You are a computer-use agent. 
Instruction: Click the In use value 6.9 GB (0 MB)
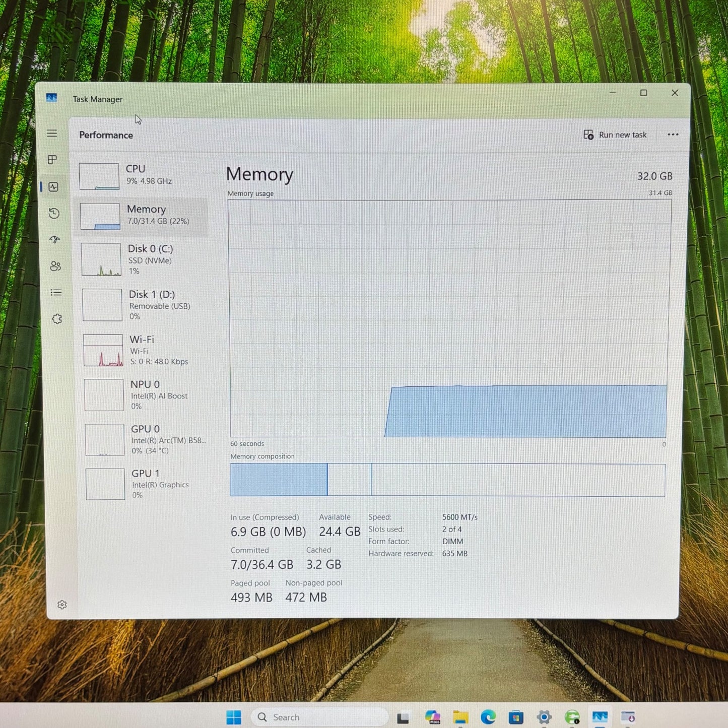(268, 532)
